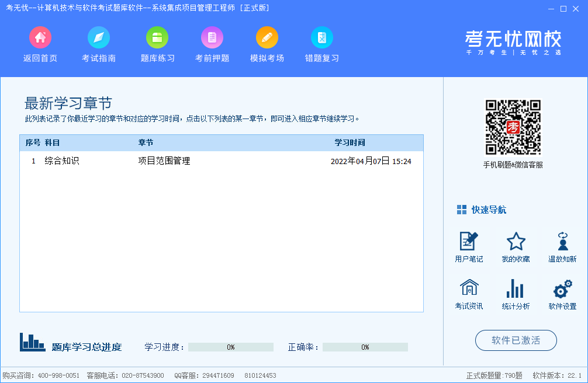Open 错题复习 wrong answers review
Screen dimensions: 588x383
322,38
